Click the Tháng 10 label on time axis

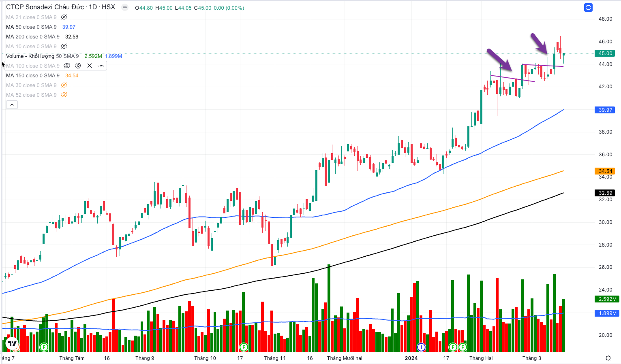click(x=205, y=358)
